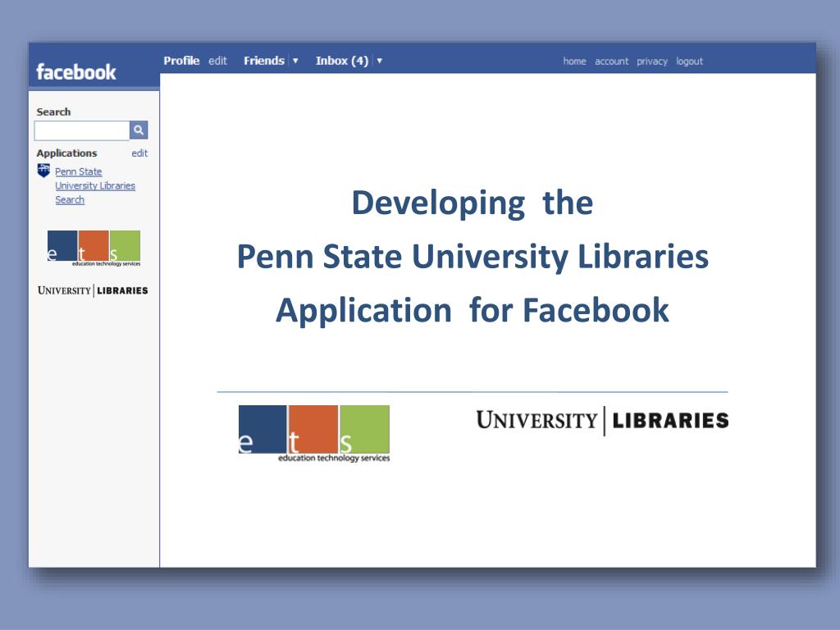
Task: Click the slide title 'Developing the'
Action: [x=472, y=203]
